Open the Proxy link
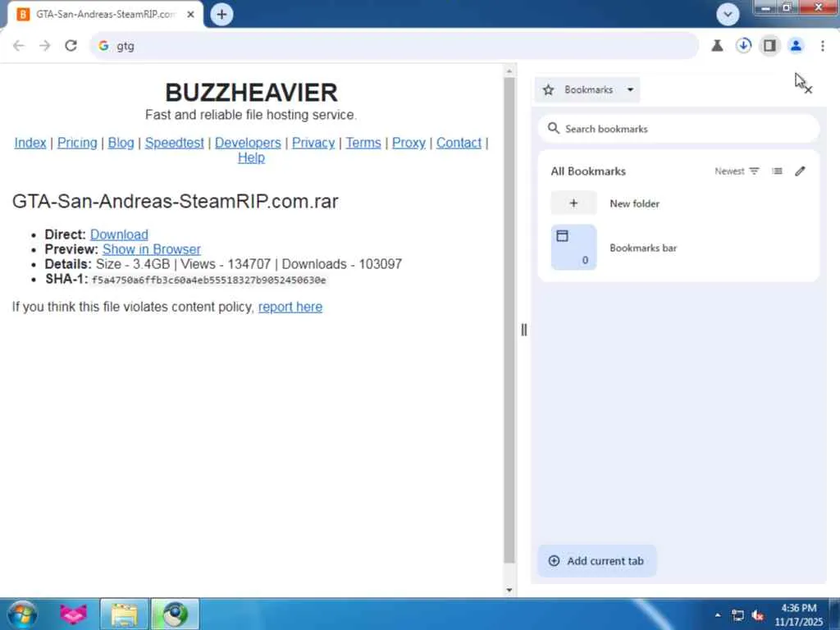The height and width of the screenshot is (630, 840). point(409,143)
